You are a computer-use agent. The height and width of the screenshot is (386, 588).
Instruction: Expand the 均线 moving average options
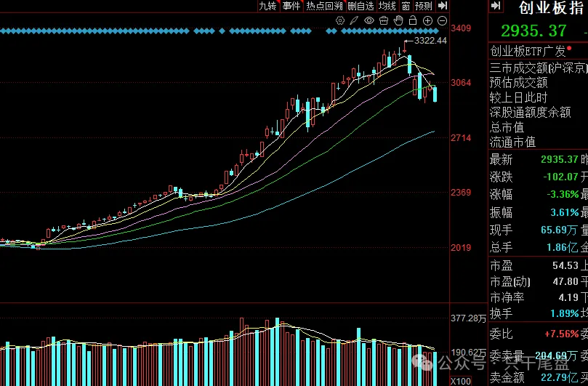[x=387, y=6]
